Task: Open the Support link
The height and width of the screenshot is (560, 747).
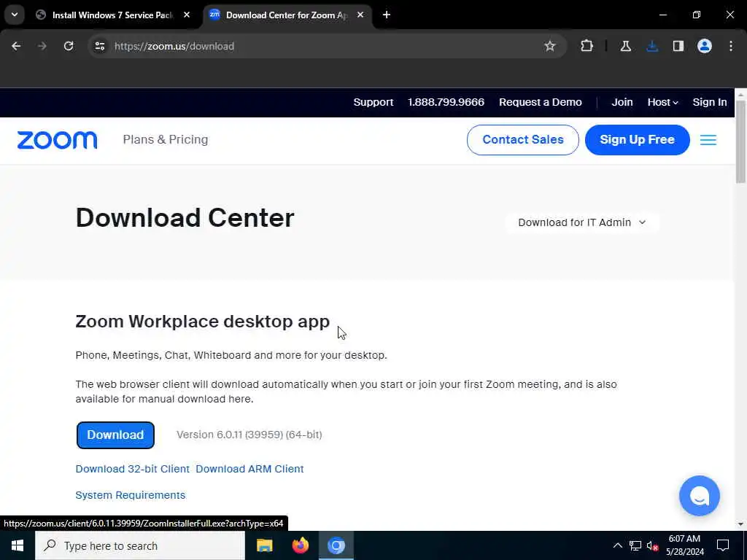Action: pos(373,102)
